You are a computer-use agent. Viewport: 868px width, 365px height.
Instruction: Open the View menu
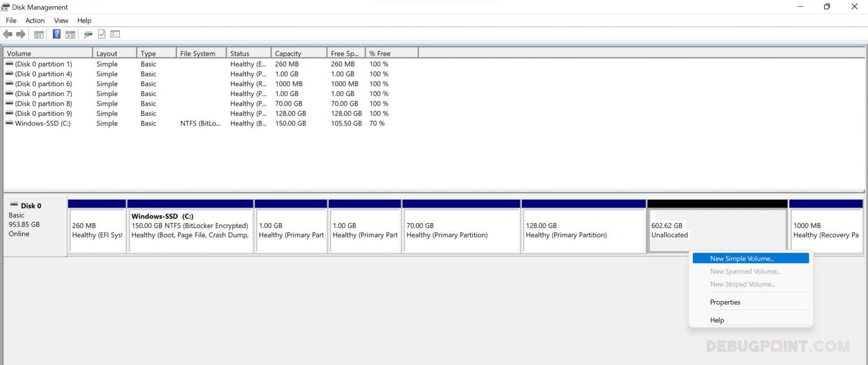(61, 20)
